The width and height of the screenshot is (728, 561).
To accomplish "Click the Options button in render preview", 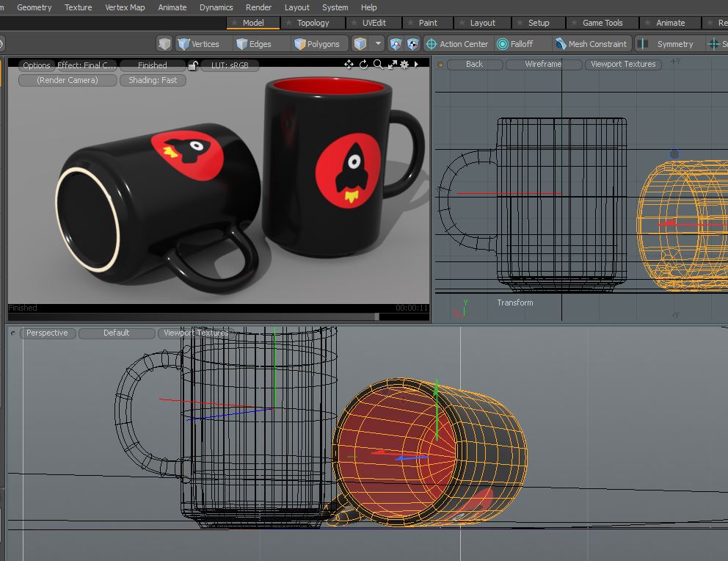I will [37, 65].
